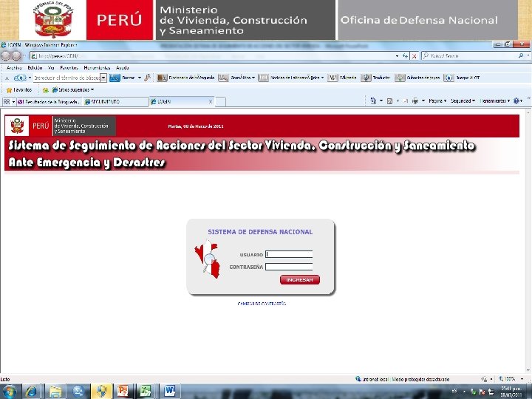Open Word from the taskbar
This screenshot has height=399, width=532.
click(x=169, y=392)
